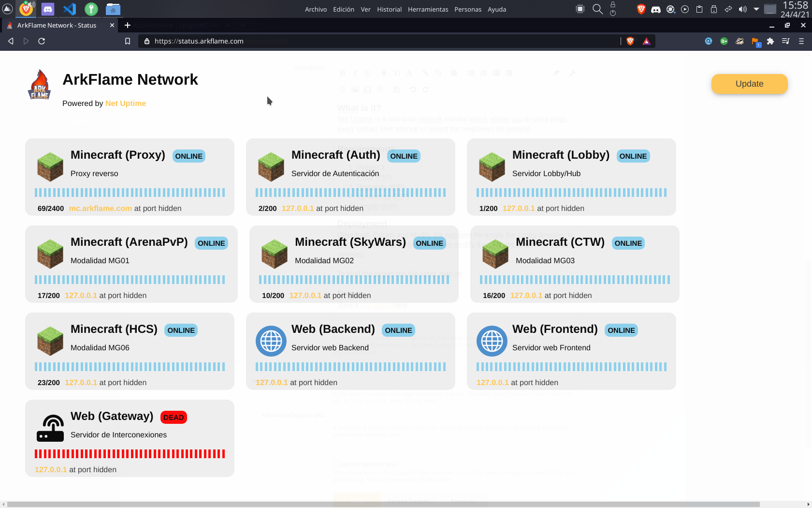The height and width of the screenshot is (508, 812).
Task: Open the volume control in system tray
Action: 742,9
